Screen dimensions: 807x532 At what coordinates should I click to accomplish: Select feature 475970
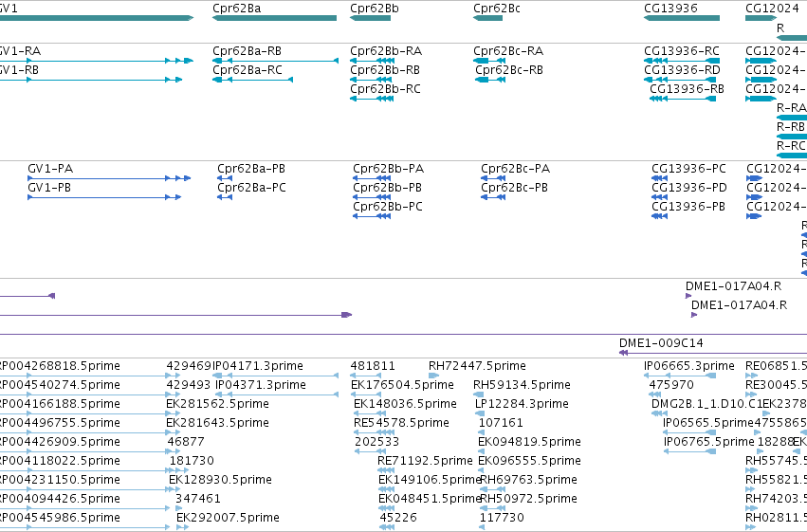(671, 385)
